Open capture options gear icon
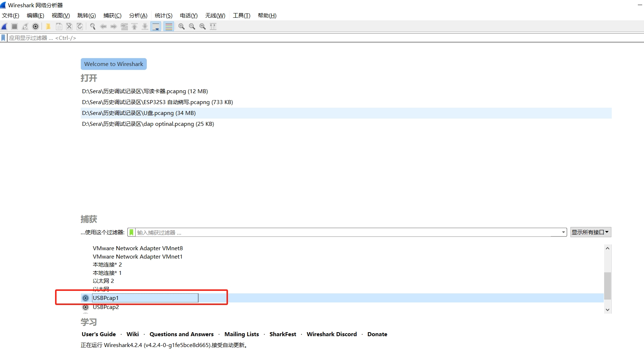The height and width of the screenshot is (363, 644). [36, 26]
